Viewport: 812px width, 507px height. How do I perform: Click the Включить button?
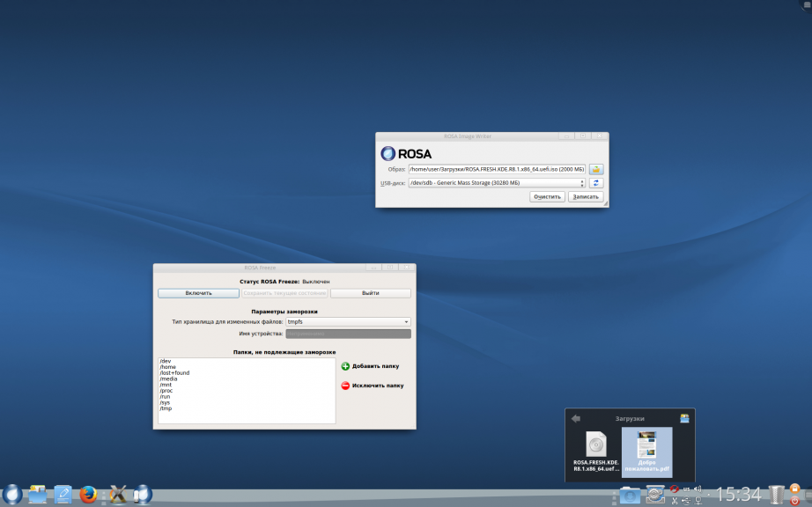pos(198,293)
